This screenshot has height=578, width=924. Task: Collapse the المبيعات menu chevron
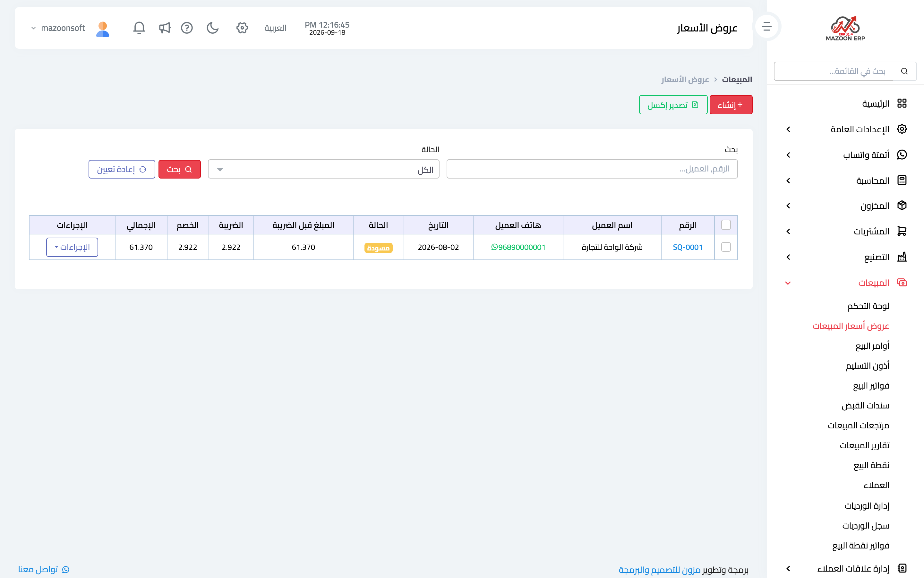(788, 283)
